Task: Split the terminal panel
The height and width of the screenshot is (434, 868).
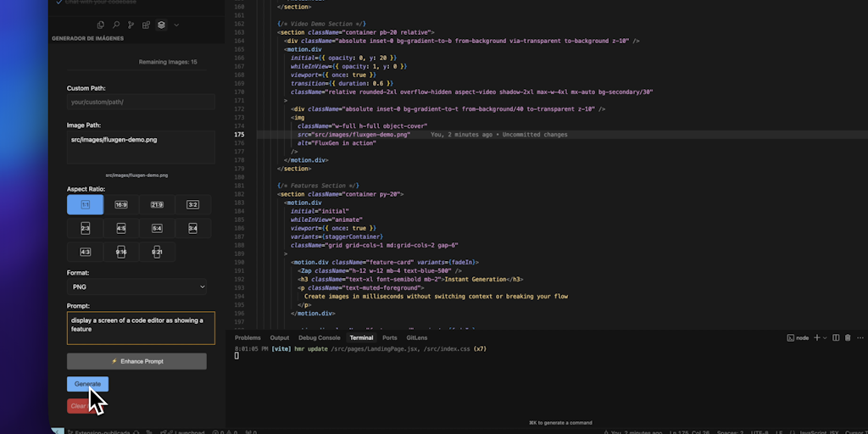Action: (835, 337)
